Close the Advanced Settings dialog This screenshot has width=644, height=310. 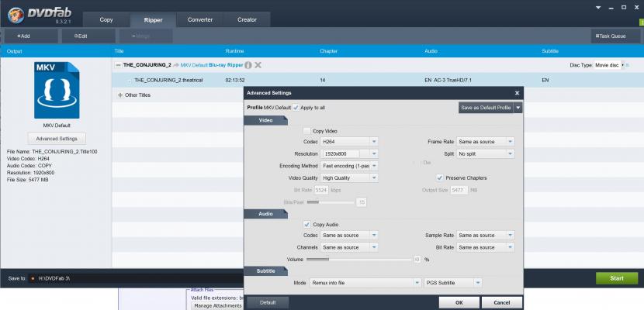[517, 93]
